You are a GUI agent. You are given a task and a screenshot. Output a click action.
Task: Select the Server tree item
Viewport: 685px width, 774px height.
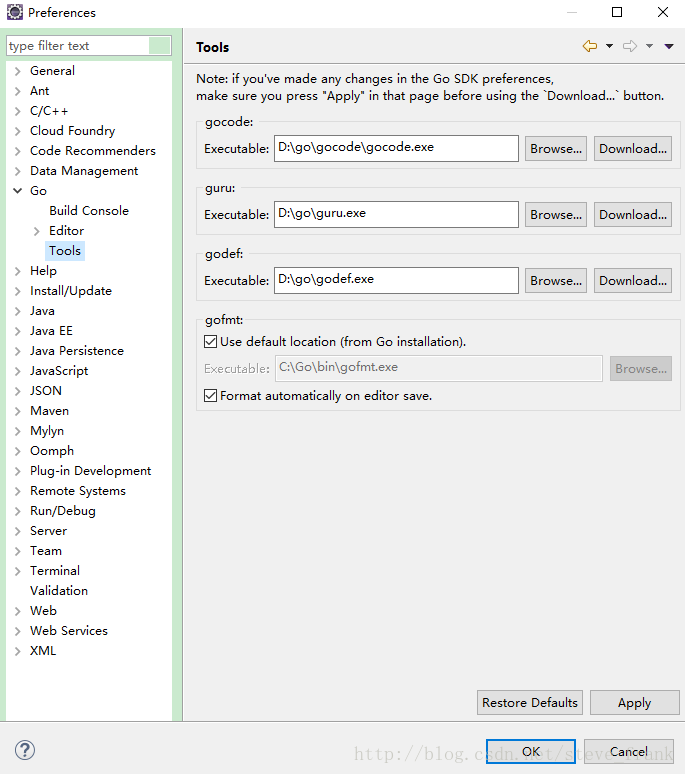pyautogui.click(x=48, y=531)
